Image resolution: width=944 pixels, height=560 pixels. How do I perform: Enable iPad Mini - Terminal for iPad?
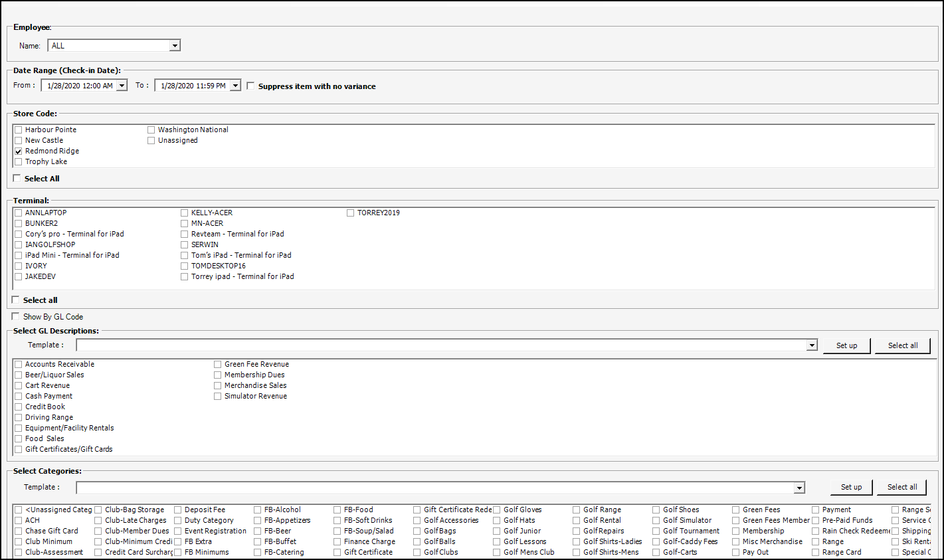point(19,256)
